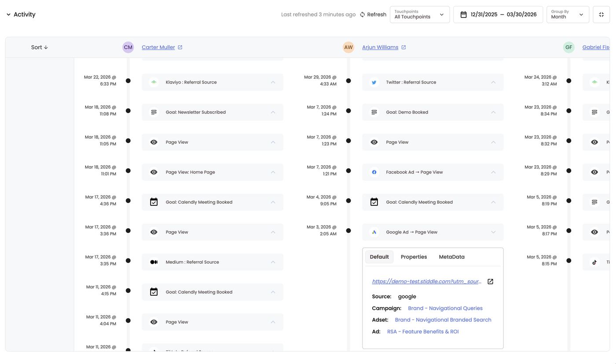Switch to the MetaData tab

(451, 257)
